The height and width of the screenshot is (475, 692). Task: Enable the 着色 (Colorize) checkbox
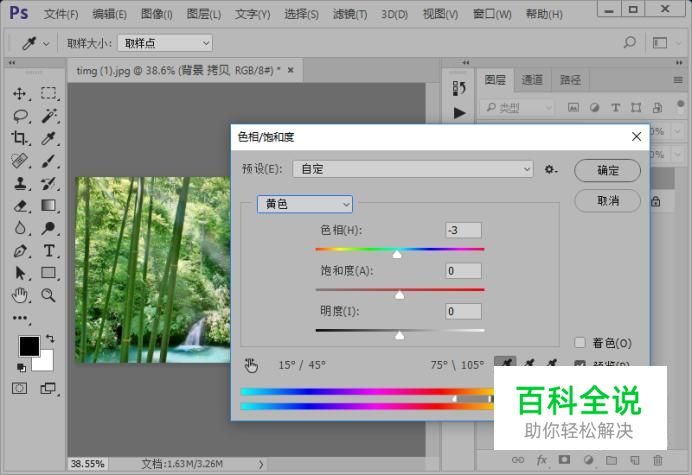click(x=580, y=343)
